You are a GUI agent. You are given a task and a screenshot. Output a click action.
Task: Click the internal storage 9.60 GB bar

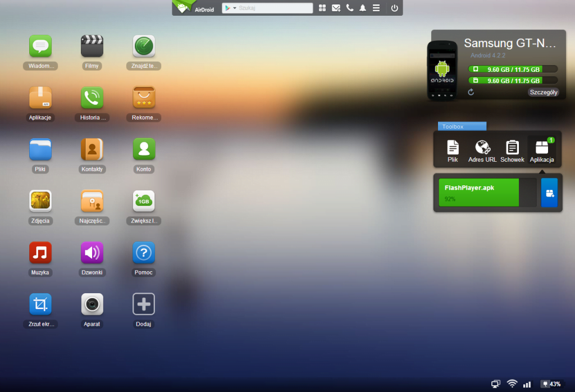tap(513, 69)
